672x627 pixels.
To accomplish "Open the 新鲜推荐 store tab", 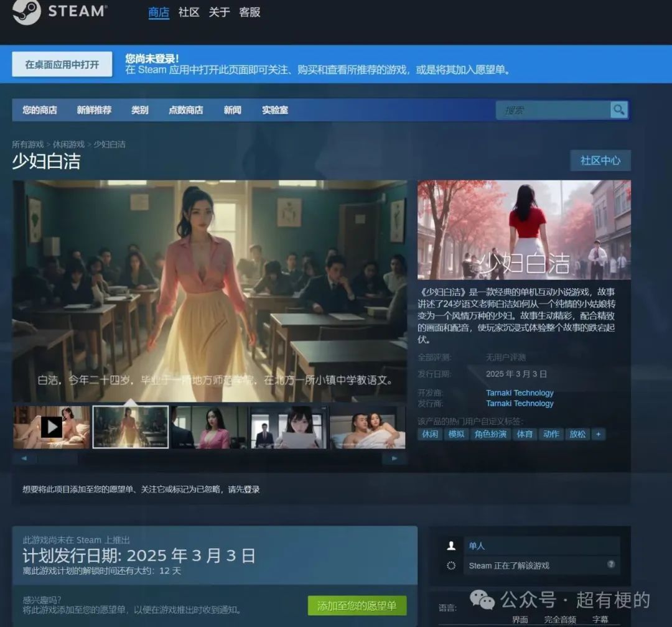I will pyautogui.click(x=95, y=110).
